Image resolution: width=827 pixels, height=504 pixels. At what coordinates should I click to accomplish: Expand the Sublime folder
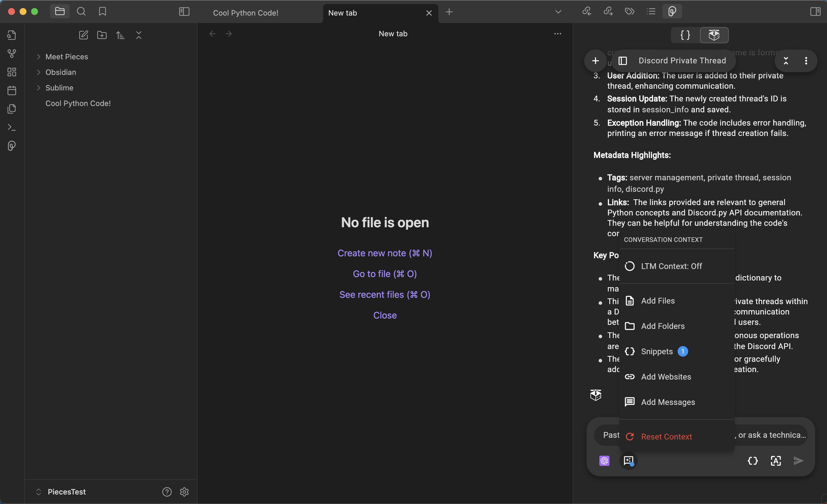tap(39, 88)
